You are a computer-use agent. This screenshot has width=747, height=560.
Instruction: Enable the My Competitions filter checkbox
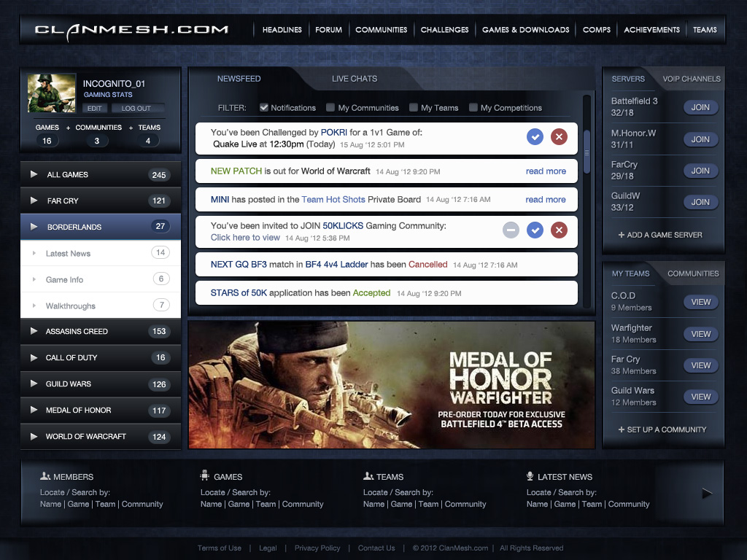473,108
